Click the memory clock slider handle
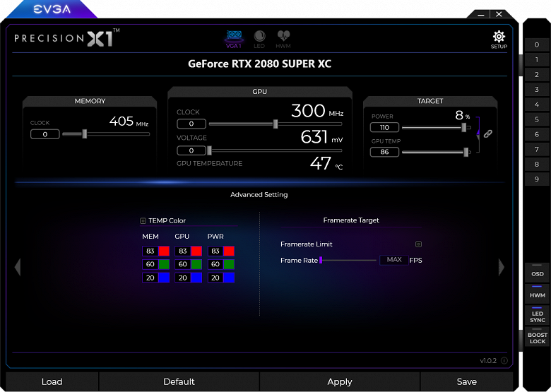Image resolution: width=551 pixels, height=392 pixels. (x=84, y=133)
